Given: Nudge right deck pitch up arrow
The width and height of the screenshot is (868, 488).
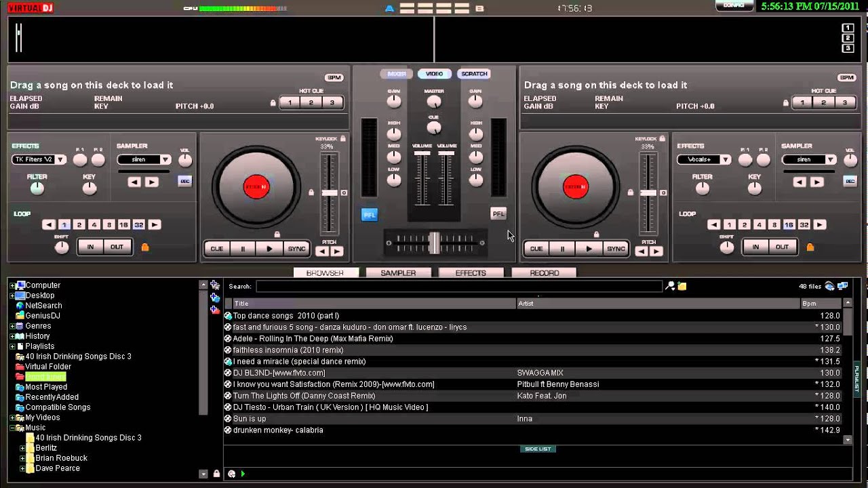Looking at the screenshot, I should point(656,251).
